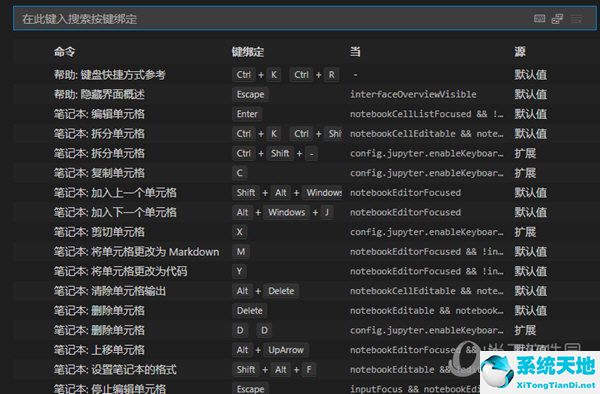Click the Ctrl+K Ctrl+R keybinding cell

coord(286,75)
